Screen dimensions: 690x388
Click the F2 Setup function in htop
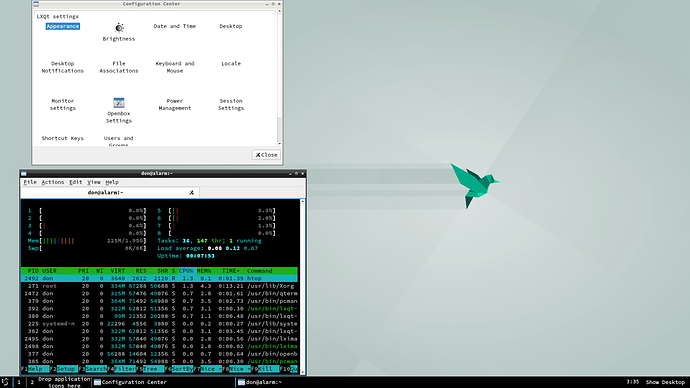click(x=64, y=369)
